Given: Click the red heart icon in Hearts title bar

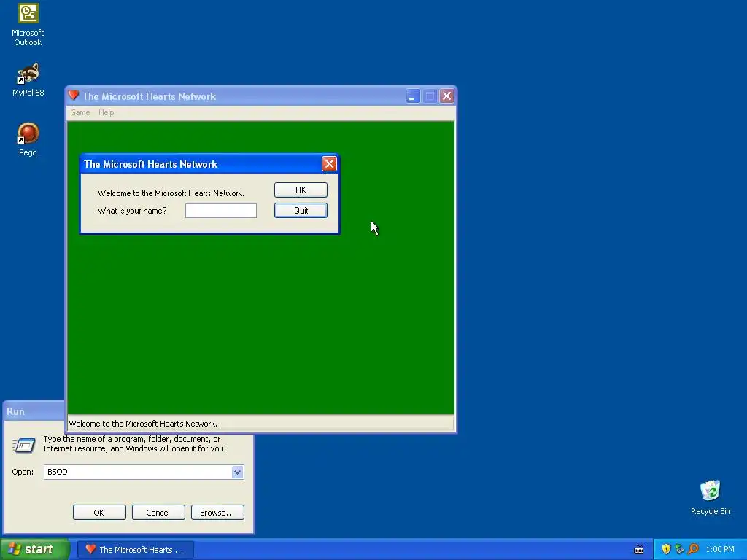Looking at the screenshot, I should click(x=74, y=96).
